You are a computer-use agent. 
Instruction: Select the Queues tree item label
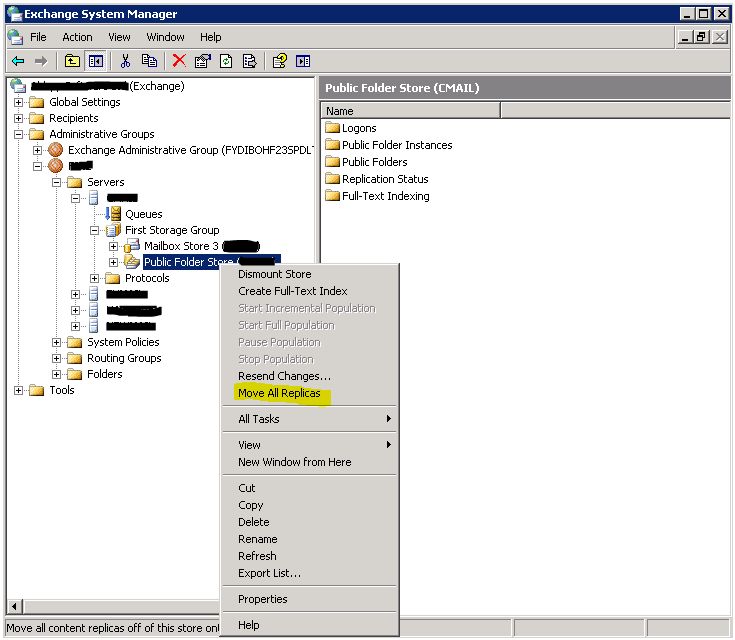[x=143, y=214]
